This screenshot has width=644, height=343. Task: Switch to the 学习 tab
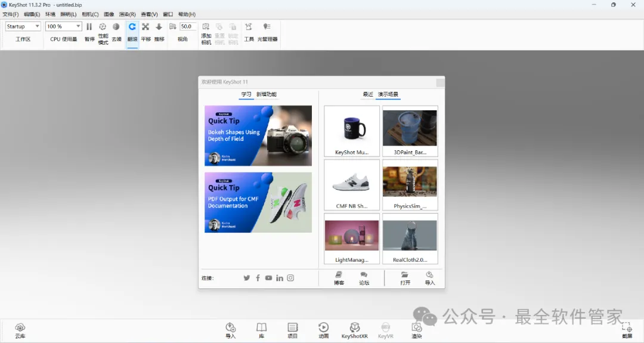tap(246, 94)
